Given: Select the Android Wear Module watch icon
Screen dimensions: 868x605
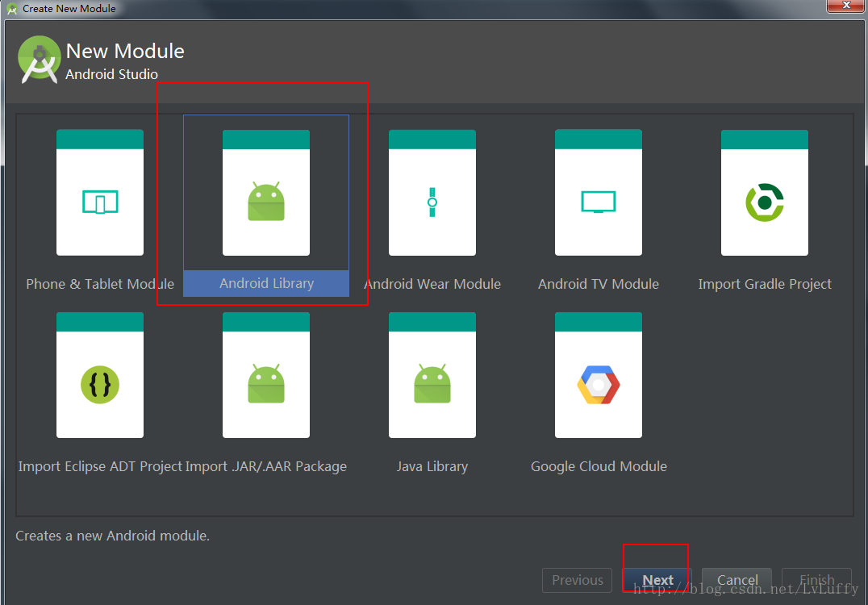Looking at the screenshot, I should tap(432, 193).
